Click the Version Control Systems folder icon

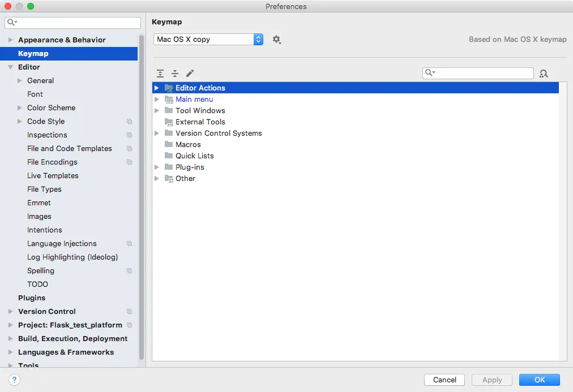[169, 133]
